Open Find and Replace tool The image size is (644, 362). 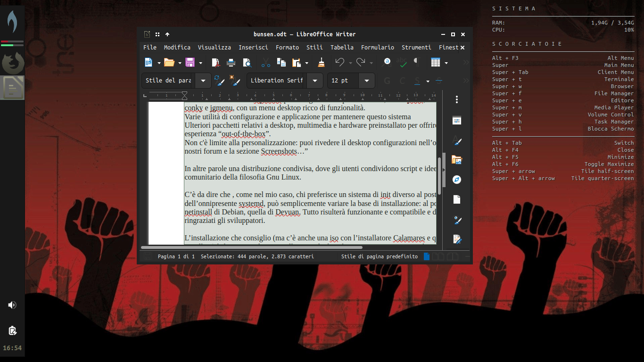pyautogui.click(x=387, y=62)
